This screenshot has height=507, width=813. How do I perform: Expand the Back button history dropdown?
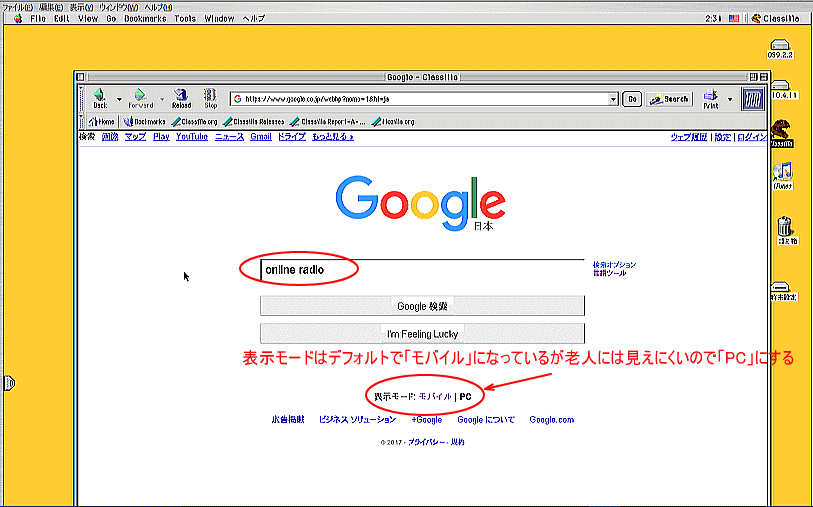[119, 99]
